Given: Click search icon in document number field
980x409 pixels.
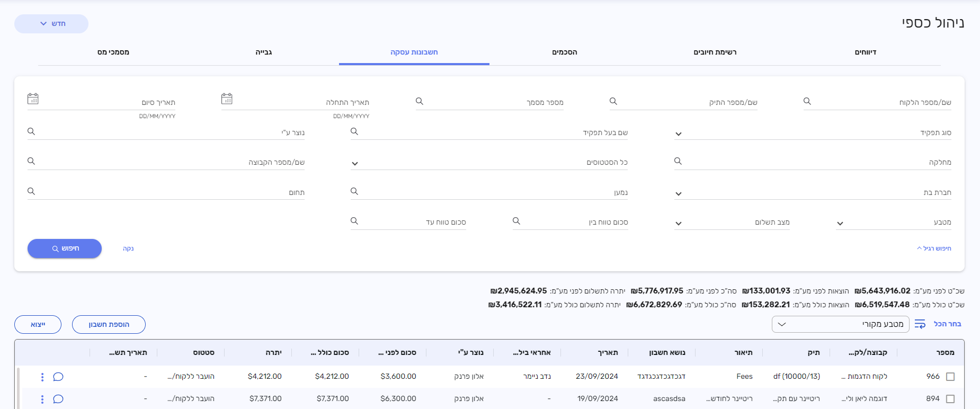Looking at the screenshot, I should tap(420, 101).
